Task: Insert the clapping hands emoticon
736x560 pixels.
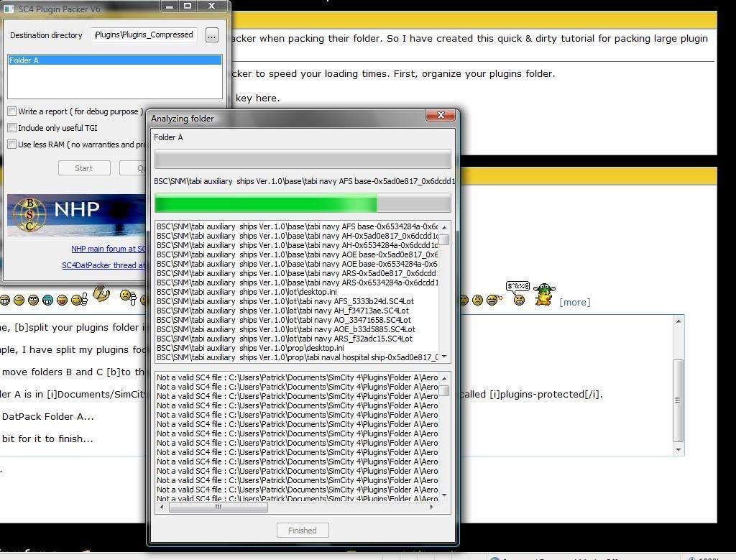Action: click(101, 294)
